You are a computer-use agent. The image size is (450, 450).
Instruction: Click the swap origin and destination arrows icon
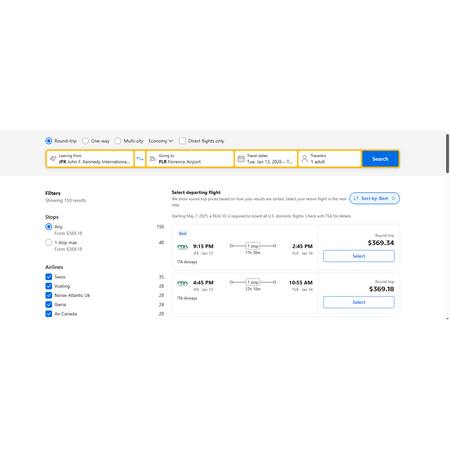pyautogui.click(x=140, y=159)
